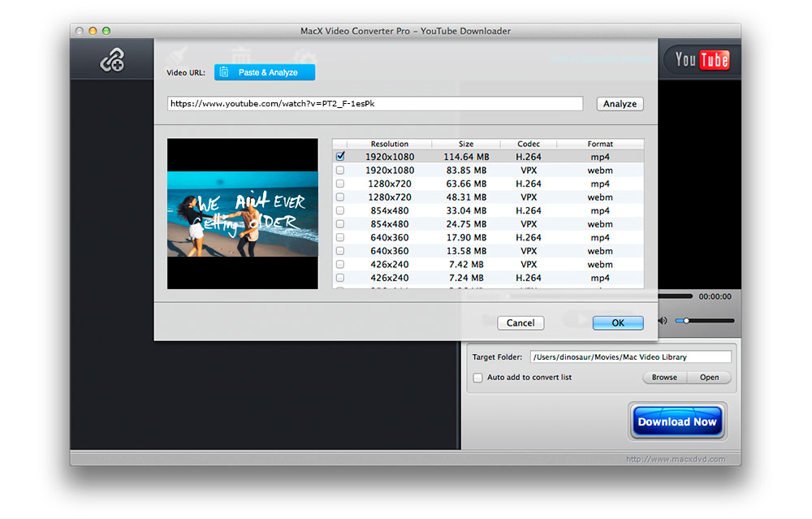Confirm the selection with OK
Screen dimensions: 812x519
click(x=618, y=322)
